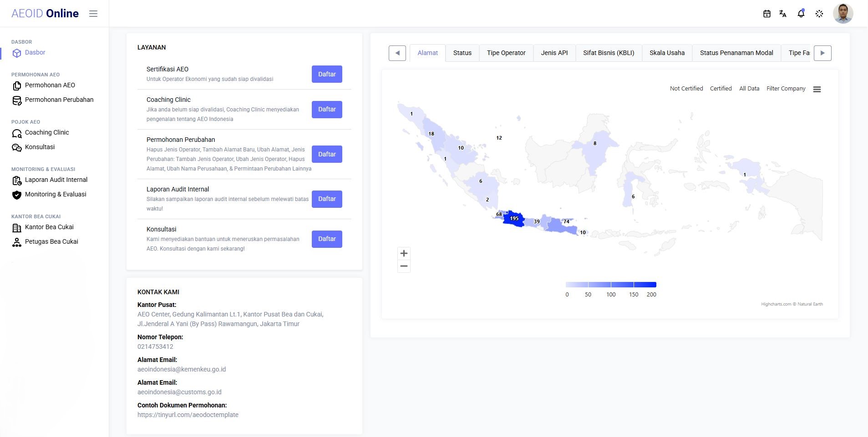Click the Kalimantan region labeled 8
The image size is (868, 437).
[x=595, y=152]
